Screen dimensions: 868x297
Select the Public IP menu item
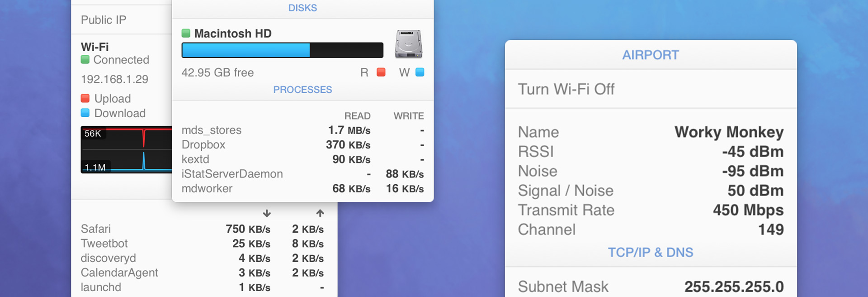tap(104, 20)
